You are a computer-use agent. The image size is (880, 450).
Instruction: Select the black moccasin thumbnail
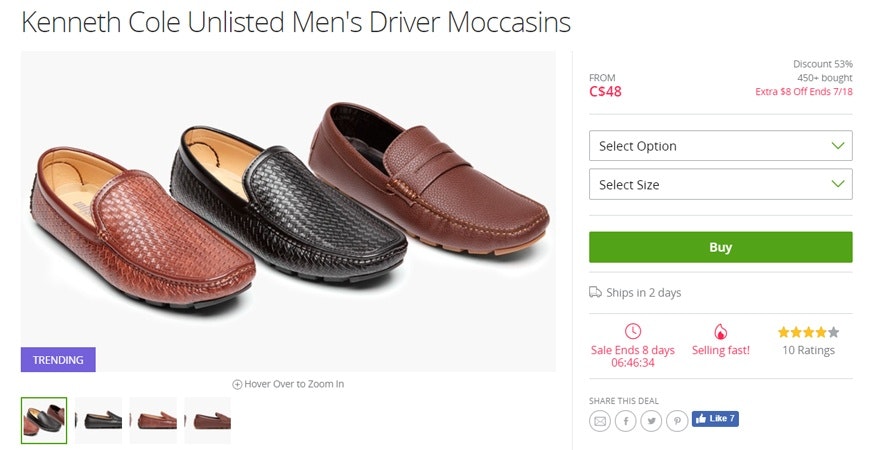[x=98, y=420]
